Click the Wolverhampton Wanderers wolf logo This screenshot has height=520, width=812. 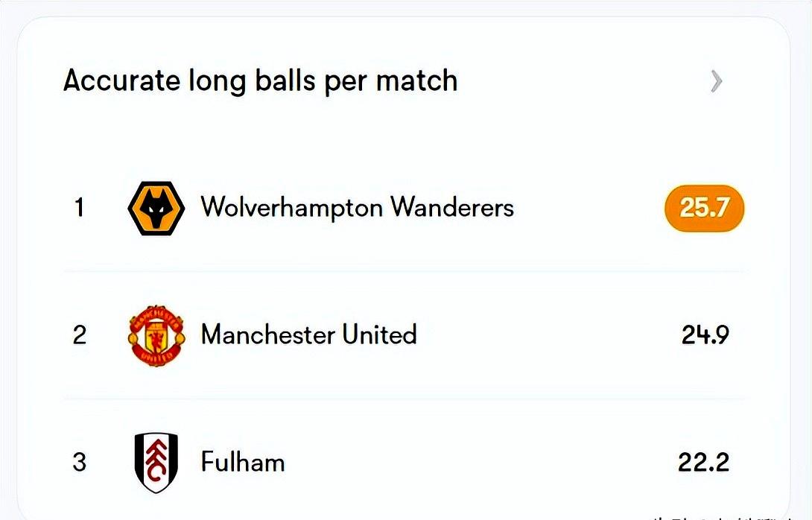pyautogui.click(x=156, y=208)
